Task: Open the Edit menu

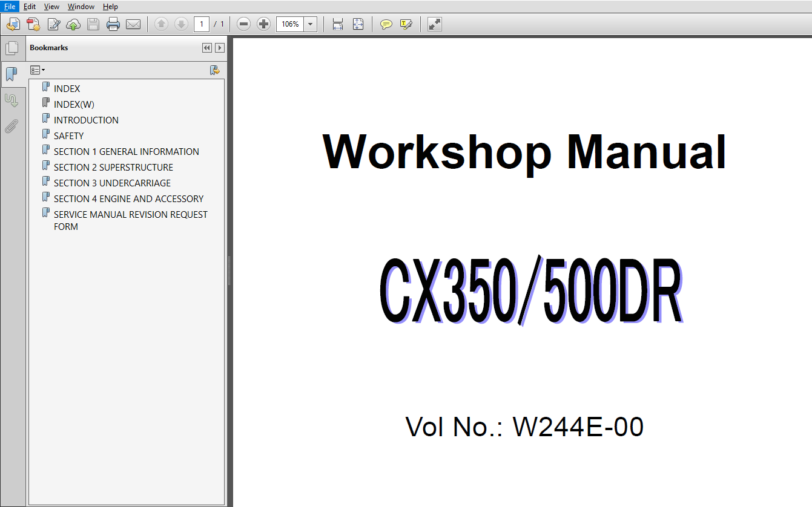Action: coord(30,7)
